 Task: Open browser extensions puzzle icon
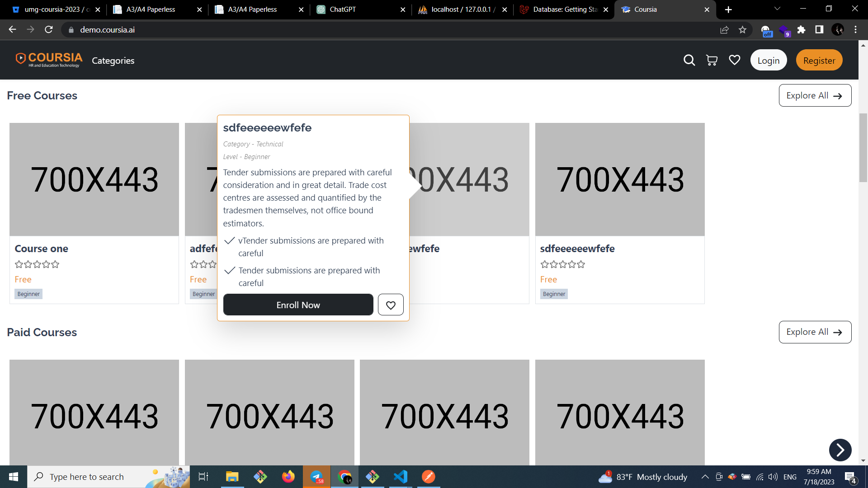(801, 30)
